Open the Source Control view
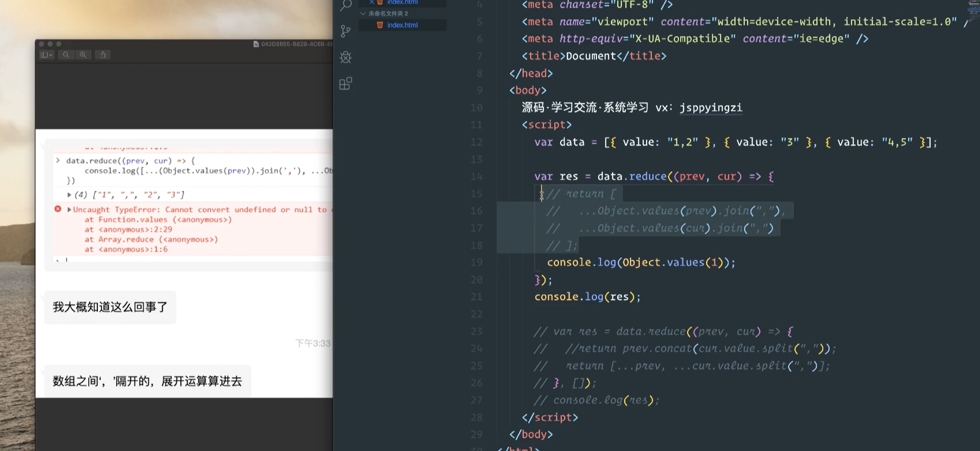This screenshot has width=980, height=451. [x=345, y=31]
